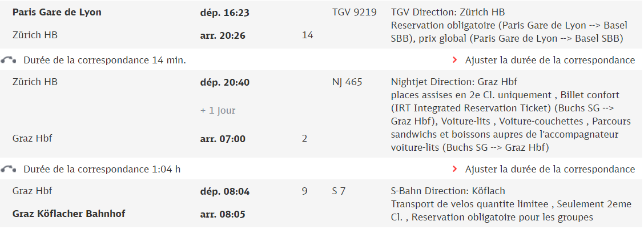Click dép. 16:23 departure time
The image size is (644, 233).
point(225,13)
